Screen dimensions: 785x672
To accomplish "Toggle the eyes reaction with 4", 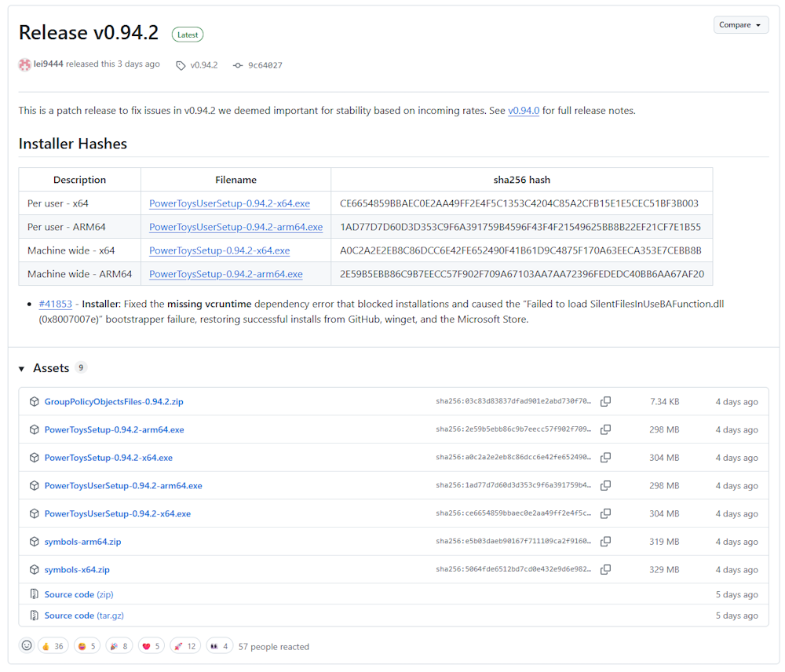I will coord(219,646).
